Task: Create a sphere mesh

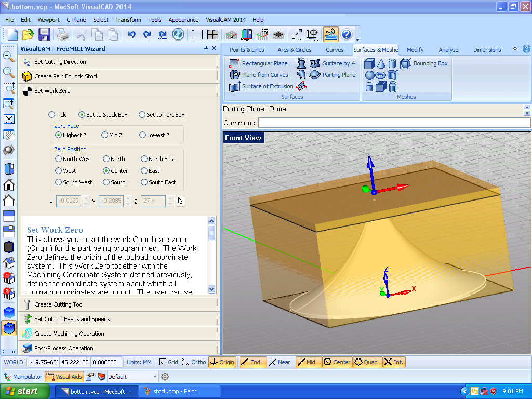Action: pyautogui.click(x=369, y=75)
